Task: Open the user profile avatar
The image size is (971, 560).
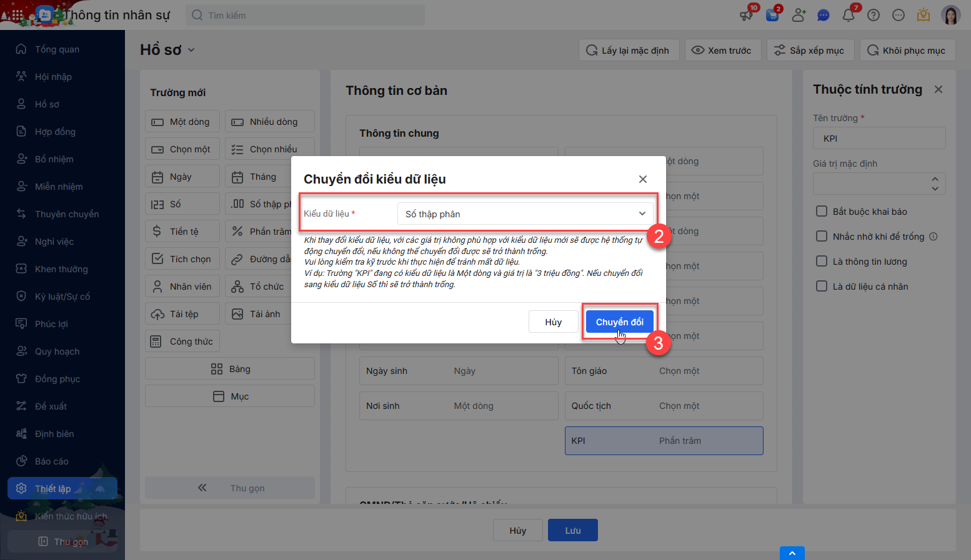Action: [x=951, y=15]
